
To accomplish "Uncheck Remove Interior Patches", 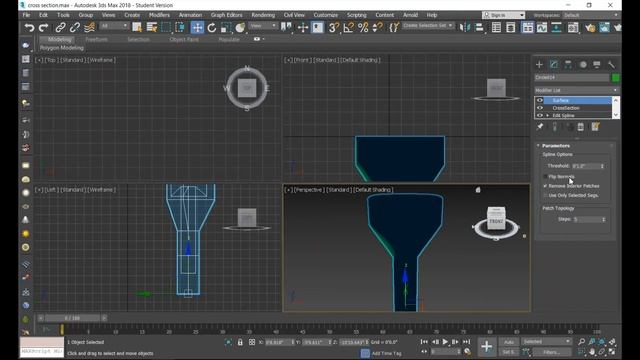I will click(x=545, y=186).
